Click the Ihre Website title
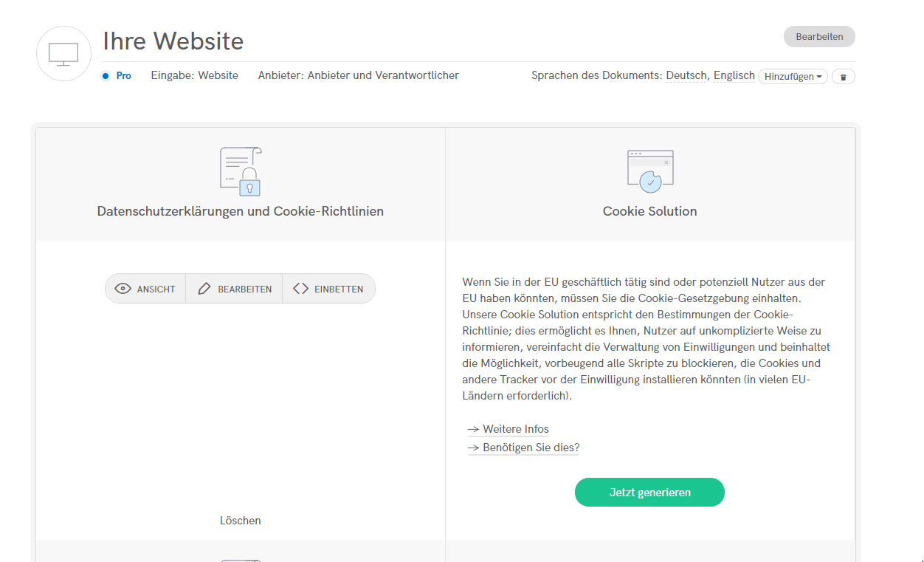The width and height of the screenshot is (924, 562). [x=173, y=41]
